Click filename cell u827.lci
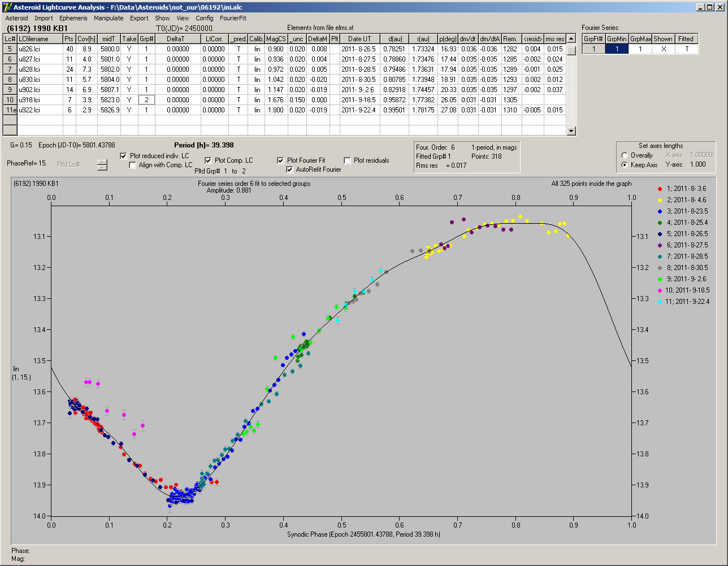This screenshot has height=566, width=728. click(x=40, y=59)
